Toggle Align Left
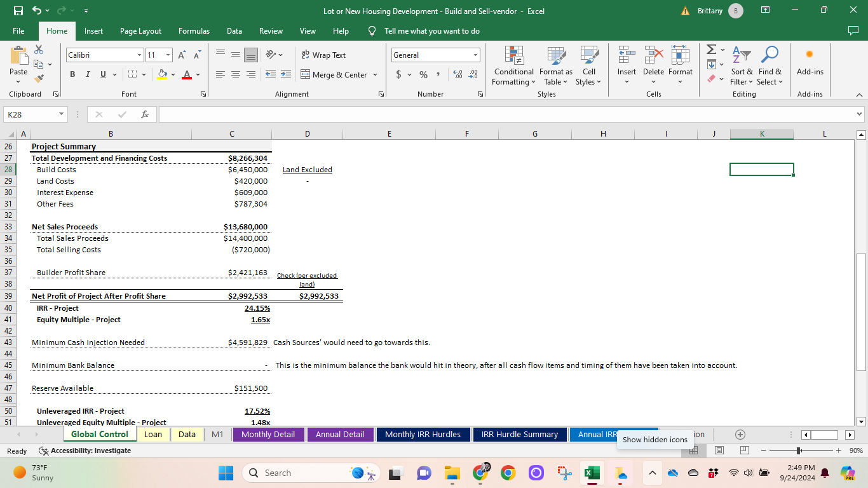 click(220, 74)
